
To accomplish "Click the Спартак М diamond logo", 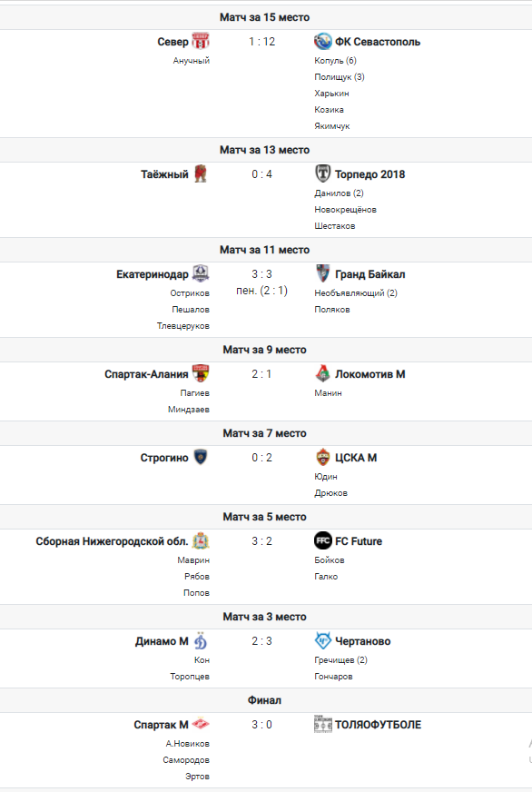I will pos(201,724).
